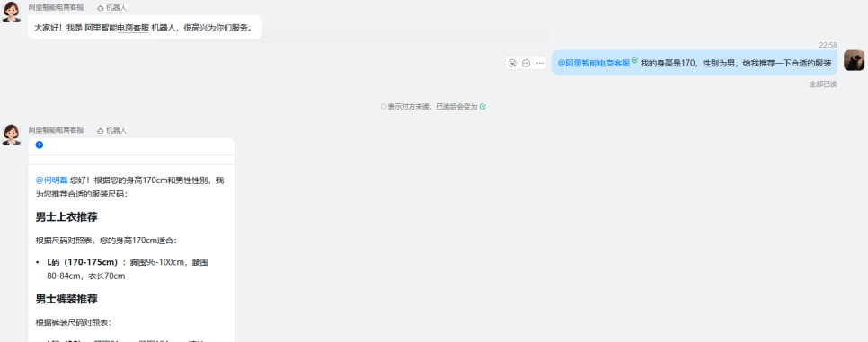Click the underlined 电商客服 text in the greeting

(x=133, y=28)
